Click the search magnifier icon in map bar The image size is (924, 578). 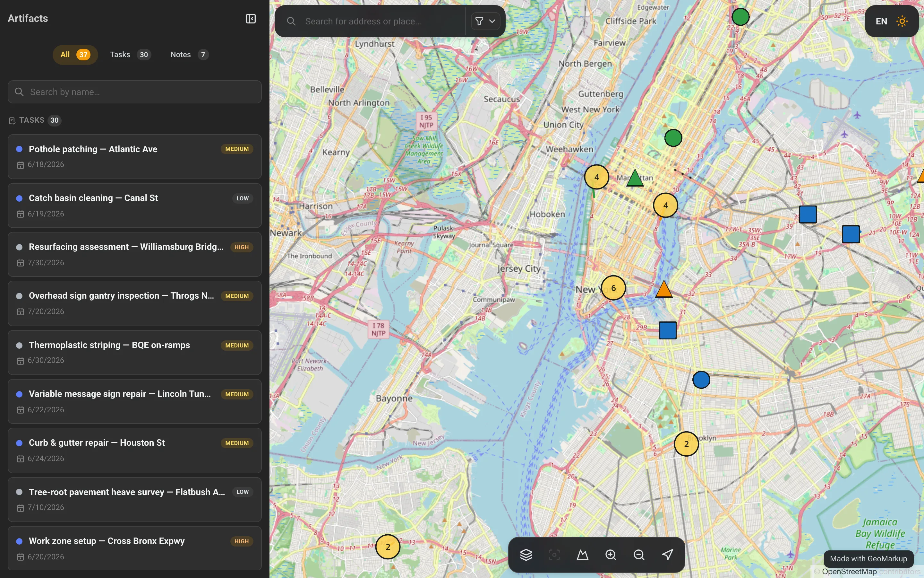pyautogui.click(x=291, y=22)
